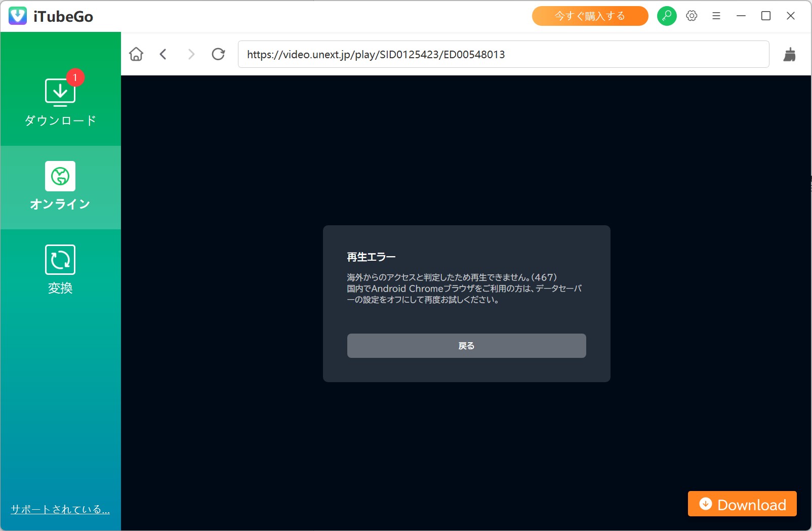Open the Download tab in sidebar
The width and height of the screenshot is (812, 531).
[x=60, y=99]
